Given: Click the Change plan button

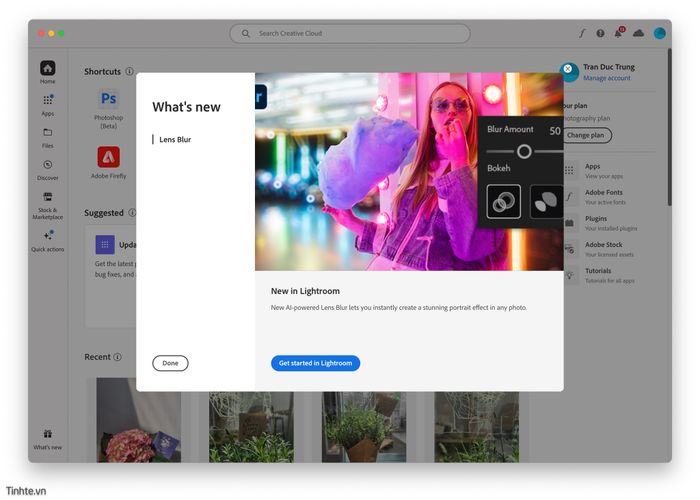Looking at the screenshot, I should (585, 135).
